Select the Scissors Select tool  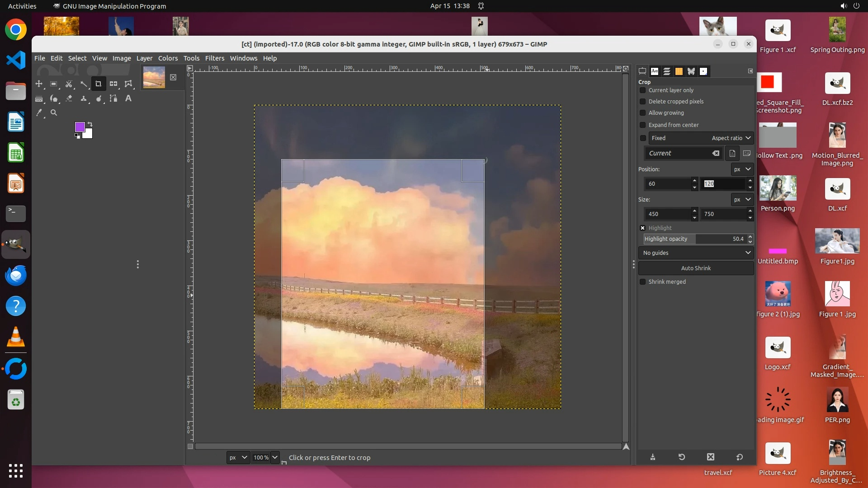coord(69,84)
